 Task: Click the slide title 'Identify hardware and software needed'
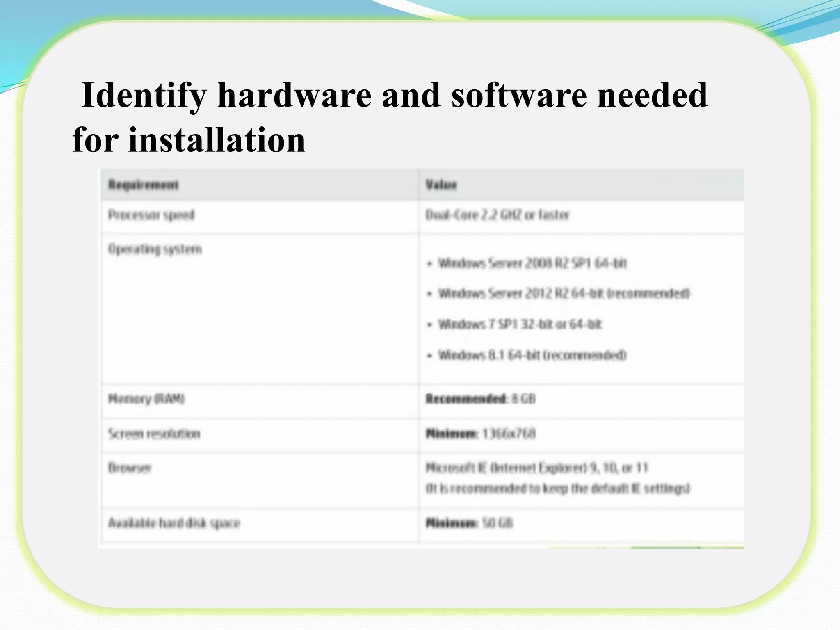pos(395,95)
